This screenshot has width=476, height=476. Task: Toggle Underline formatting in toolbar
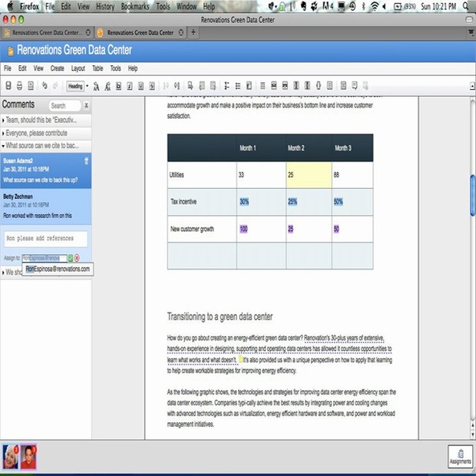(x=140, y=86)
